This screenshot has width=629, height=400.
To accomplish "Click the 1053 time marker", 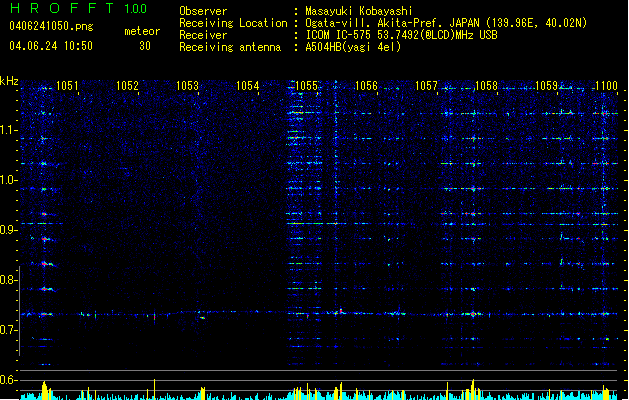I will 187,86.
